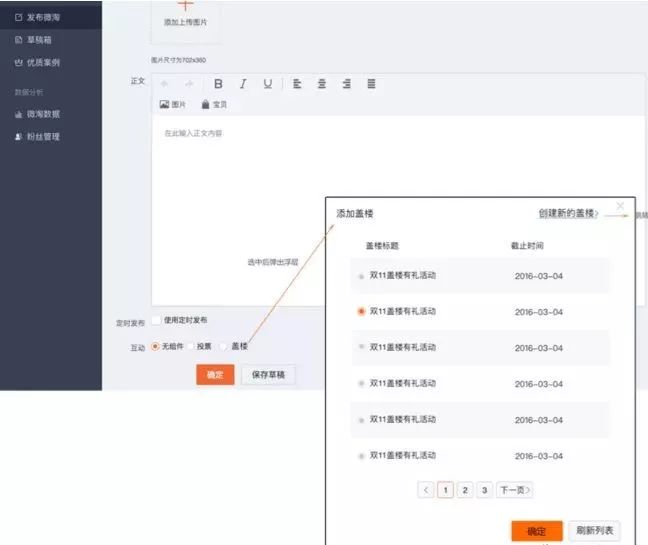The image size is (648, 545).
Task: Center align text
Action: (322, 84)
